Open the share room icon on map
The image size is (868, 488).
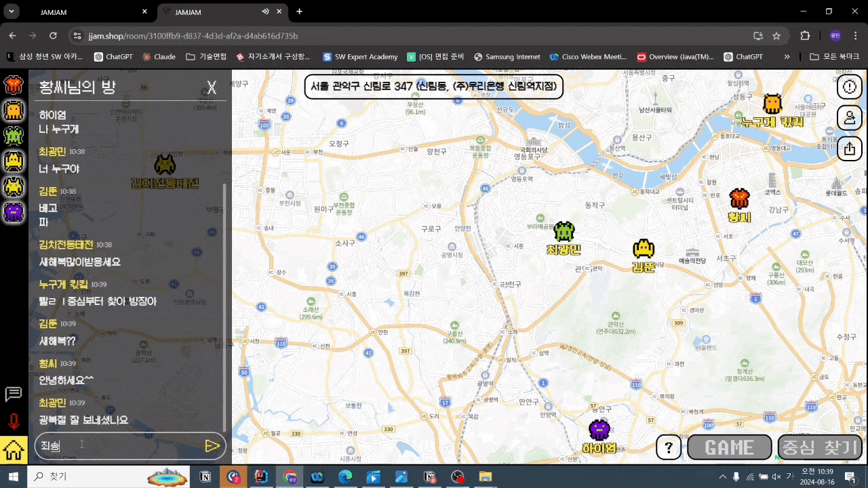point(850,148)
